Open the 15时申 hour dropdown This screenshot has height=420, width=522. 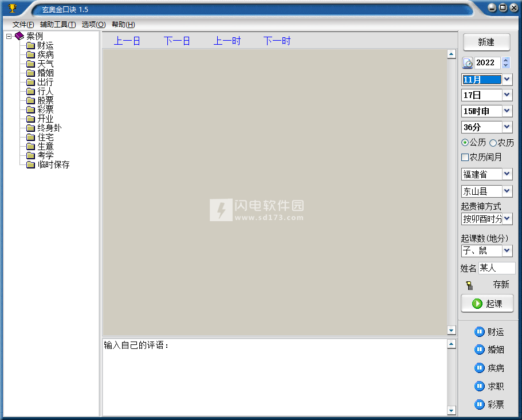coord(507,111)
